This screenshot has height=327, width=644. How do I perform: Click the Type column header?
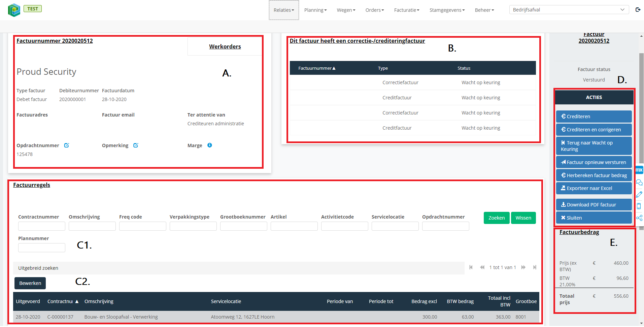coord(383,68)
